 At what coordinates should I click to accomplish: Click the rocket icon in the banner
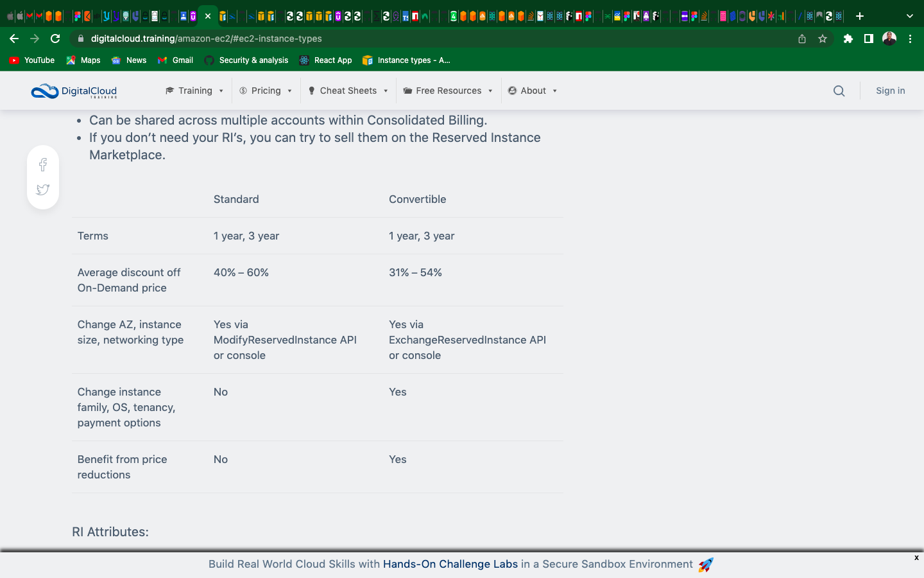tap(706, 565)
